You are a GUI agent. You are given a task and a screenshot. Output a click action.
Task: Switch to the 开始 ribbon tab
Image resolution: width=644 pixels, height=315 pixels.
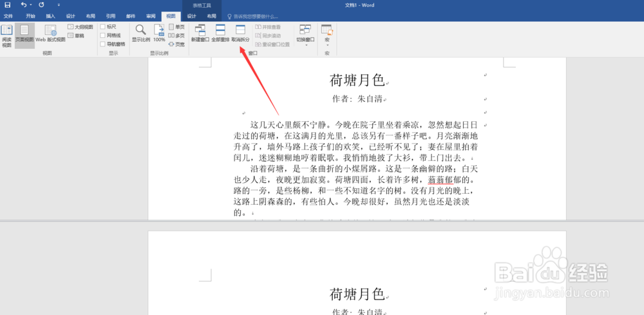pos(30,17)
